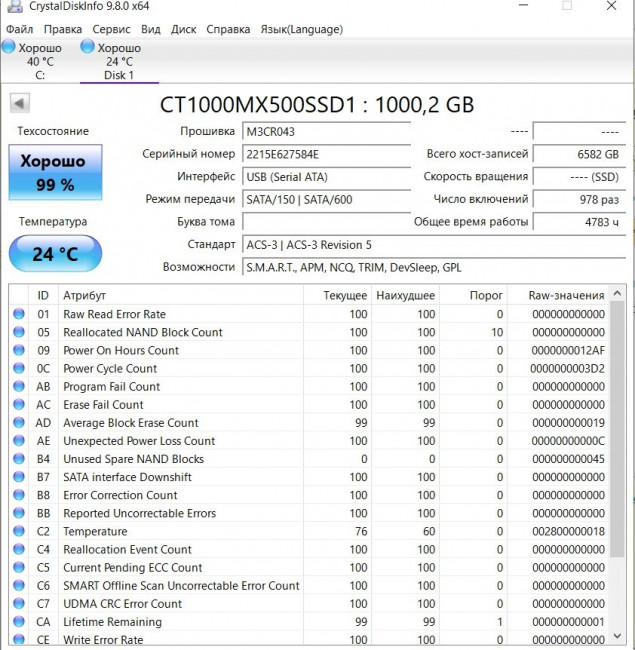Click the attribute list scroll up arrow
The width and height of the screenshot is (635, 650).
click(x=617, y=293)
